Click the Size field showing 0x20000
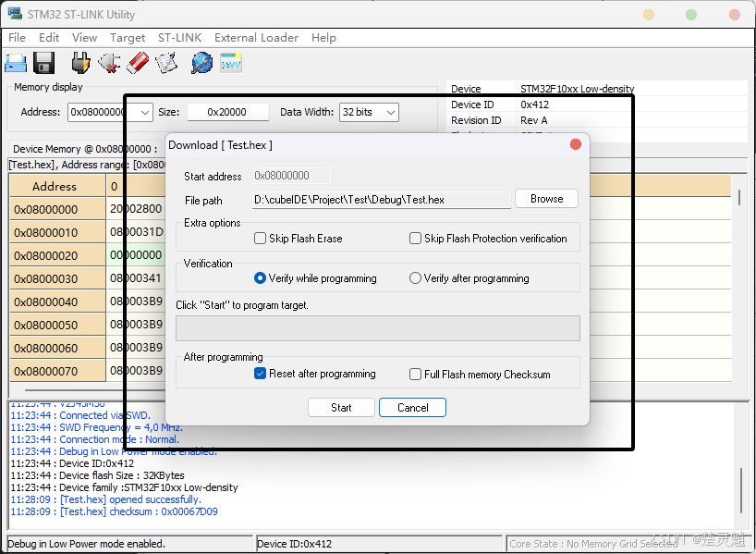The height and width of the screenshot is (554, 756). [x=227, y=113]
